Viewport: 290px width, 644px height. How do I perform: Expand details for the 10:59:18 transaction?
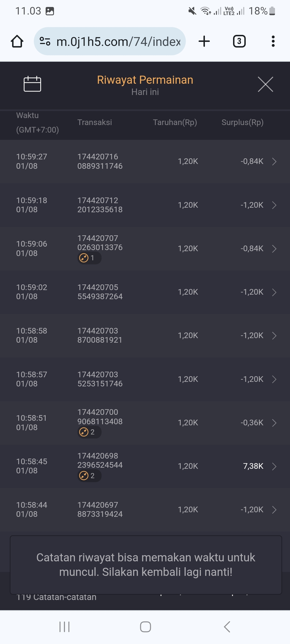[274, 205]
